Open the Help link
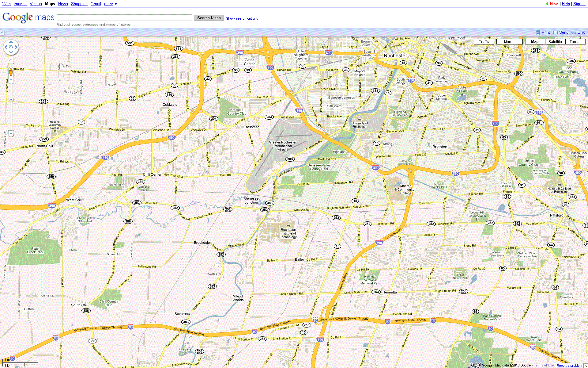The image size is (588, 368). [566, 4]
